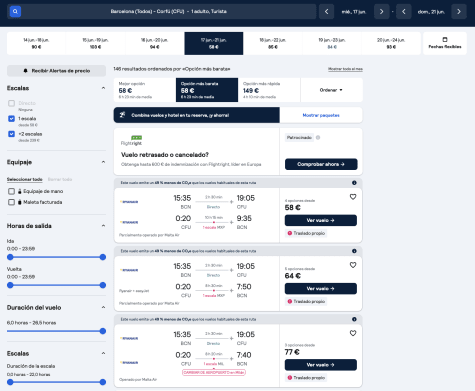This screenshot has width=475, height=391.
Task: Click the Duración del vuelo slider handle
Action: point(103,331)
